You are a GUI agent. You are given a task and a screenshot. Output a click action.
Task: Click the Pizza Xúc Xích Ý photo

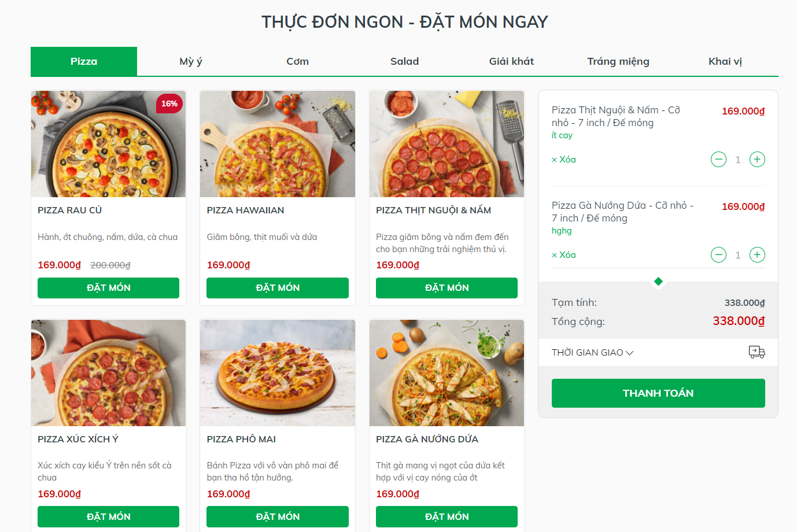(x=108, y=373)
